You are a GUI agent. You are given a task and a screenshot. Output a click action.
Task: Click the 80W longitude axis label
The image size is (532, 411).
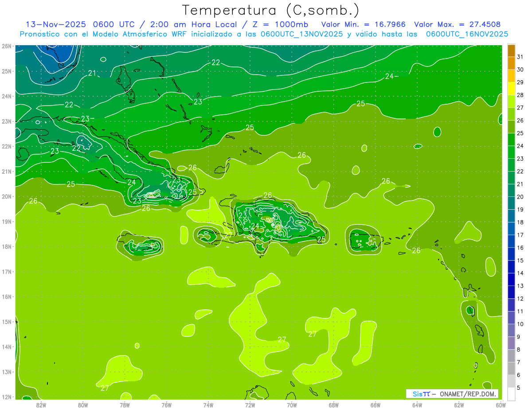pos(83,405)
